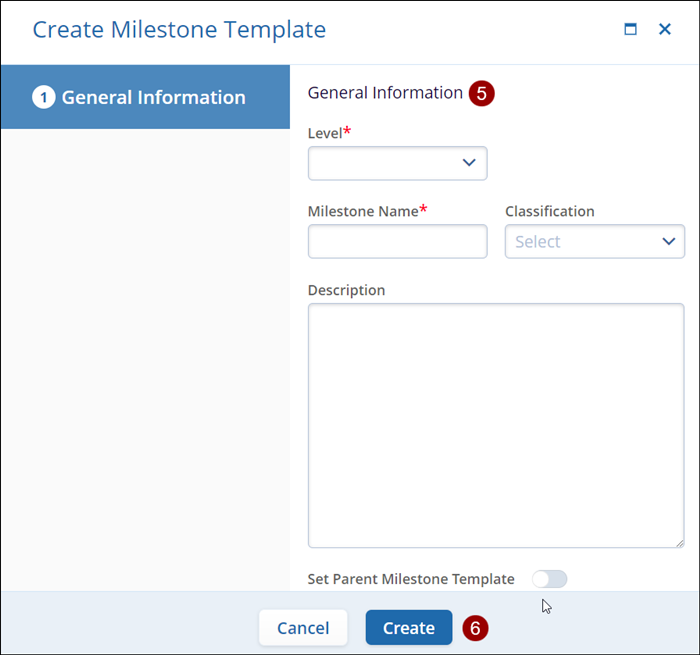This screenshot has width=700, height=655.
Task: Click the General Information section heading
Action: click(385, 93)
